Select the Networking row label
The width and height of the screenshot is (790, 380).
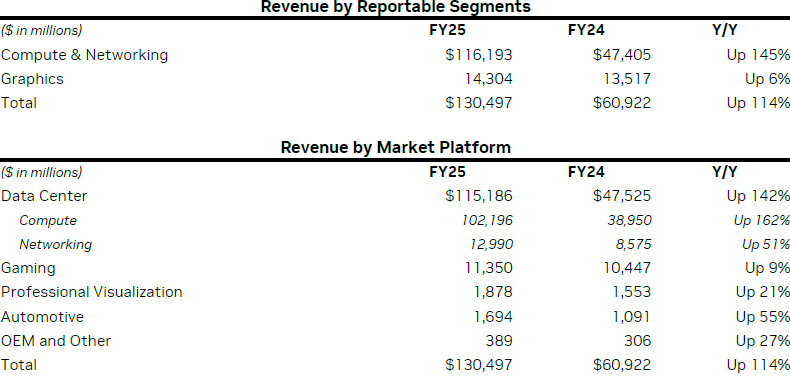[x=56, y=244]
